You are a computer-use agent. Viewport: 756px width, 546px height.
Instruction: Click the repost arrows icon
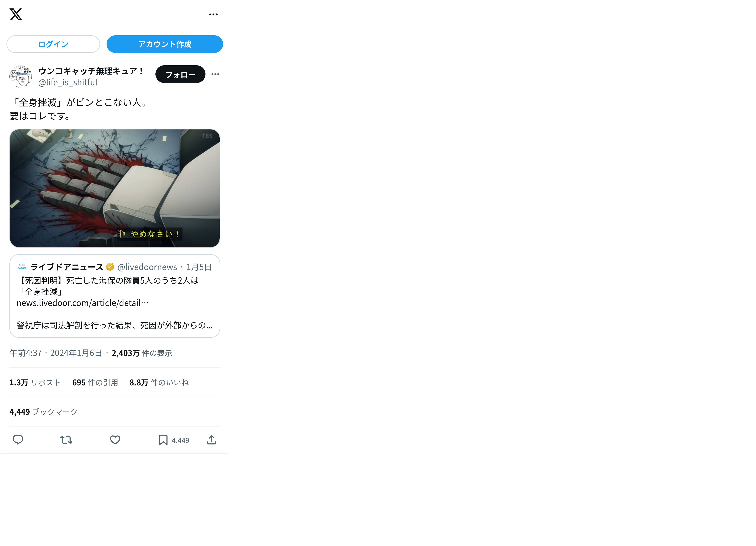pyautogui.click(x=66, y=440)
